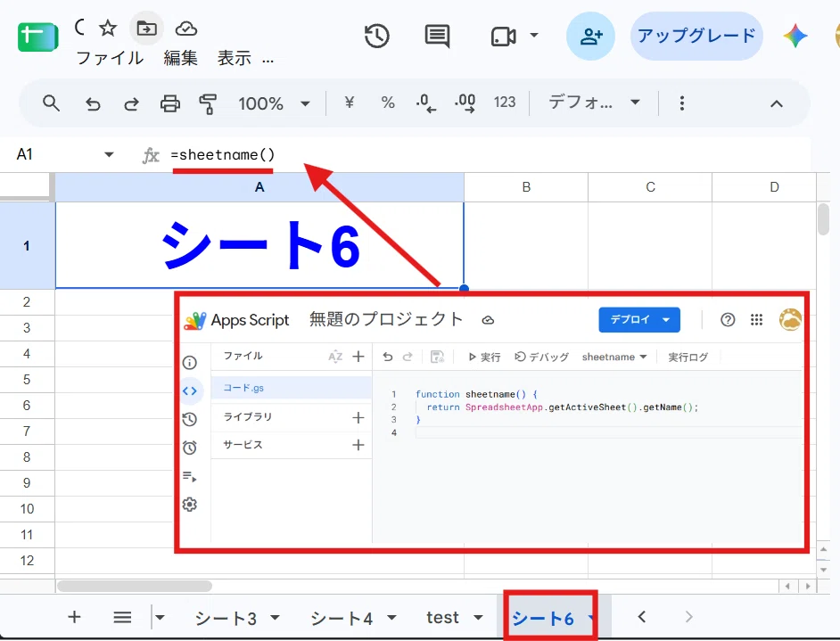This screenshot has width=840, height=641.
Task: Increase decimal places
Action: 465,103
